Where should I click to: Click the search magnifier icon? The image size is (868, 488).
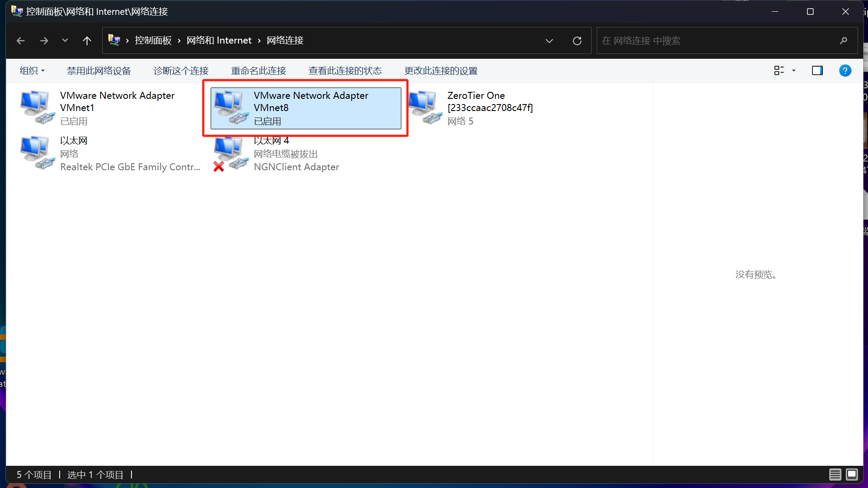point(844,40)
